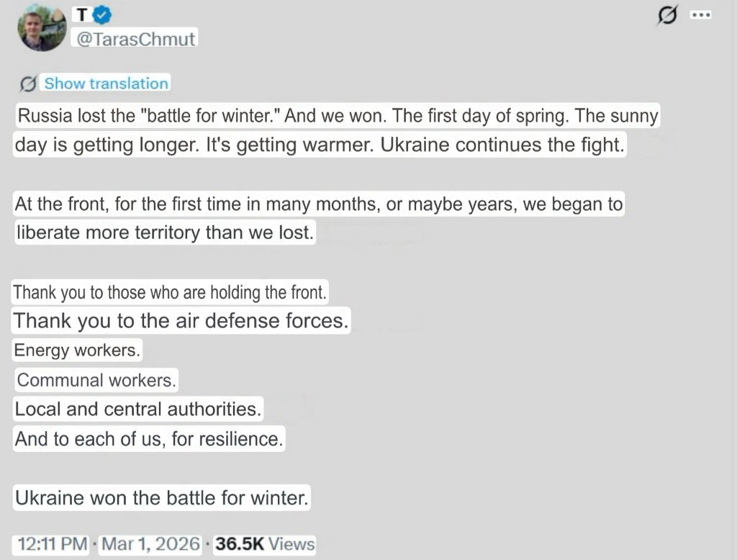The image size is (737, 560).
Task: Click the "Communal workers." line
Action: pos(96,379)
